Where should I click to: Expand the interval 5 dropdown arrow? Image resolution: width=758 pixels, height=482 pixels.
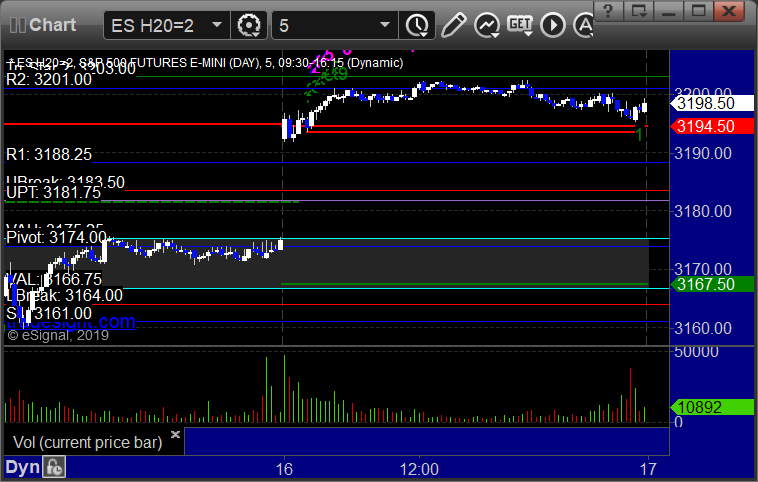point(385,25)
